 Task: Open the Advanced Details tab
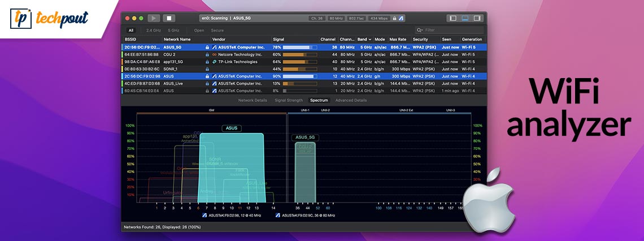pyautogui.click(x=351, y=100)
